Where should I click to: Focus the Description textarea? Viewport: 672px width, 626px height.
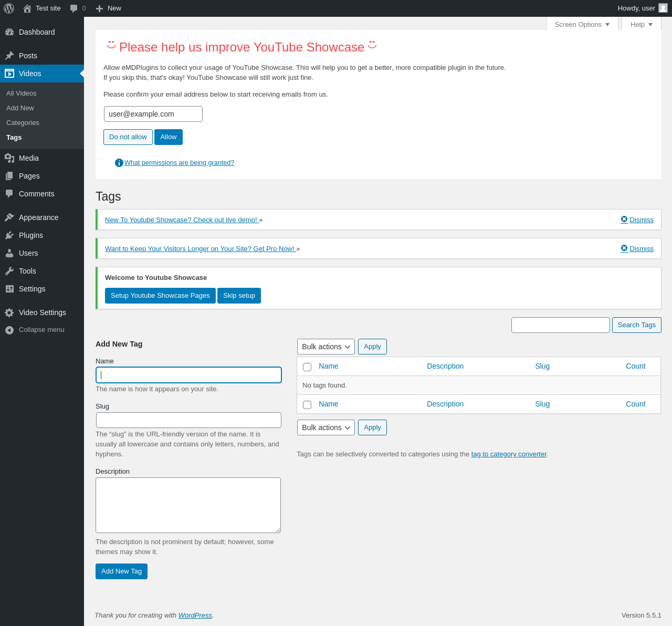tap(188, 505)
